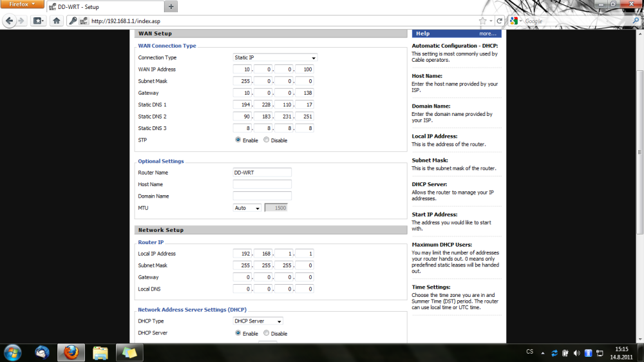
Task: Disable STP radio button
Action: 266,140
